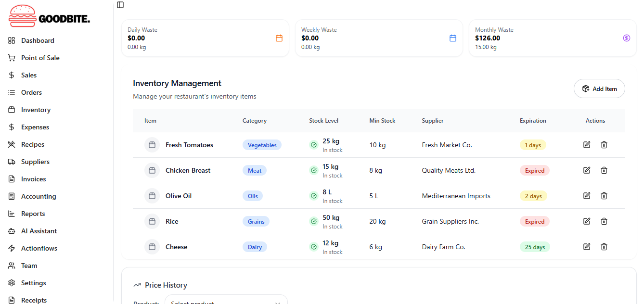Click the Weekly Waste calendar icon
The height and width of the screenshot is (304, 644).
453,38
